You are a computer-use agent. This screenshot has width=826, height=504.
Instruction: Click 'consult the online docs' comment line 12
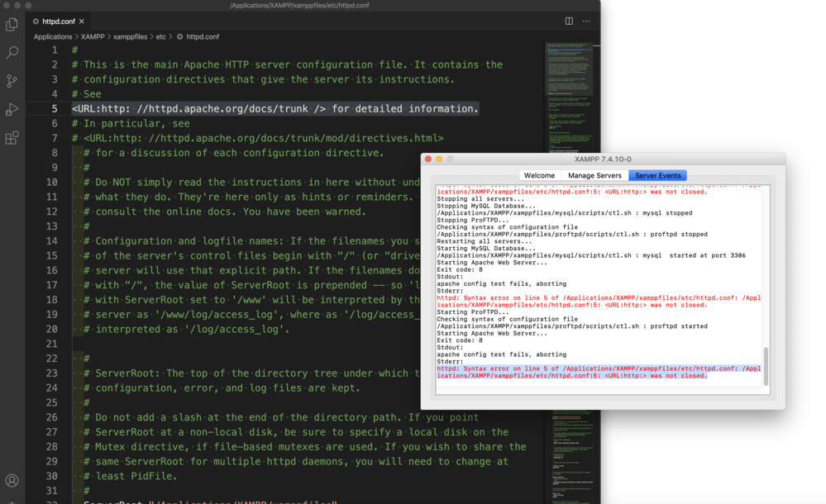coord(224,212)
